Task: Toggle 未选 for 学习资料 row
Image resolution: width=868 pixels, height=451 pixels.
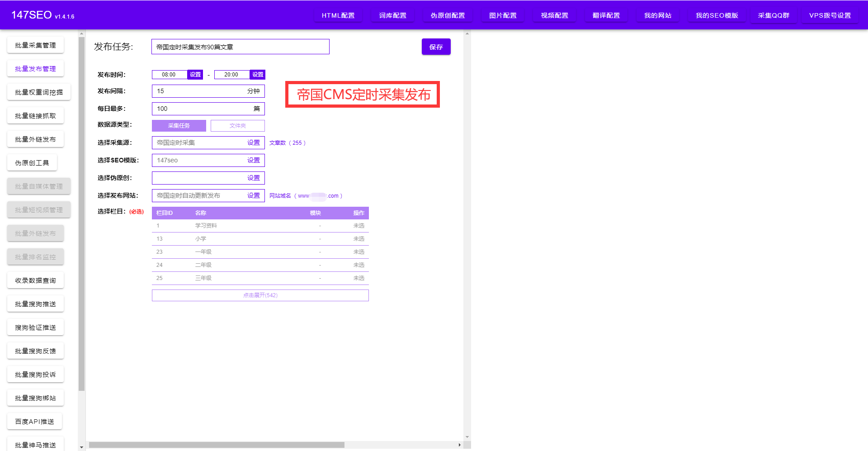Action: click(x=359, y=226)
